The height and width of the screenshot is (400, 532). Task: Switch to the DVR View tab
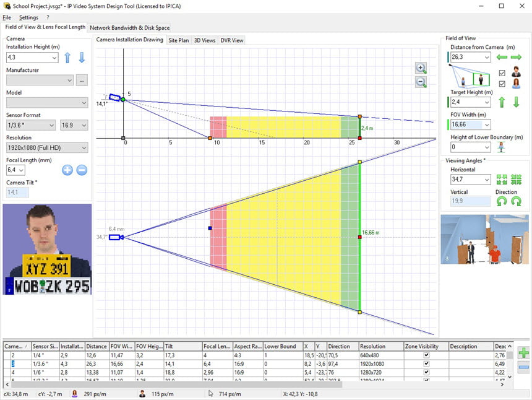coord(232,40)
